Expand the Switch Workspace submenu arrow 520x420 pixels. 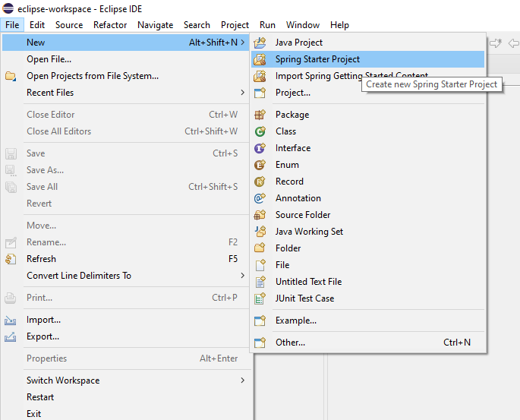click(243, 381)
